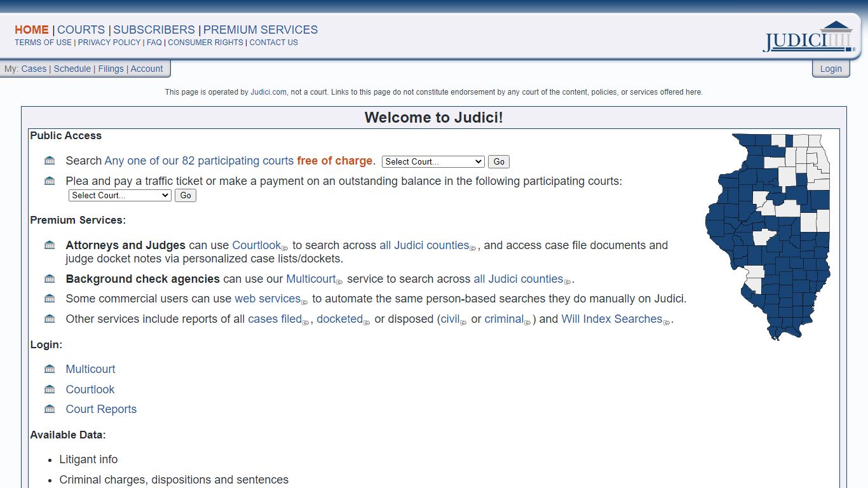Click the 'Welcome to Judici!' heading
The width and height of the screenshot is (868, 488).
click(434, 118)
